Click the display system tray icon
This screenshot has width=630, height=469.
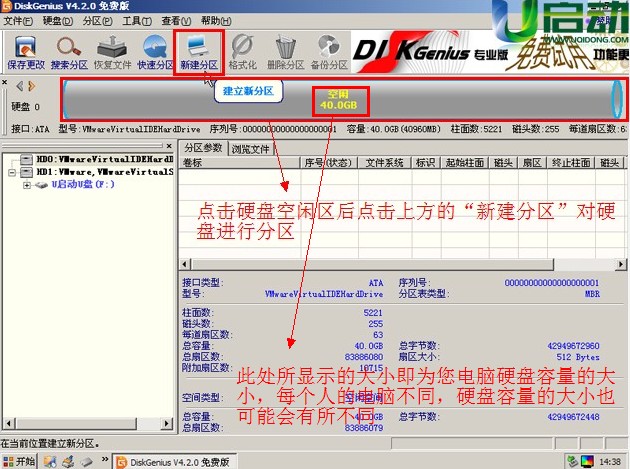pos(587,461)
